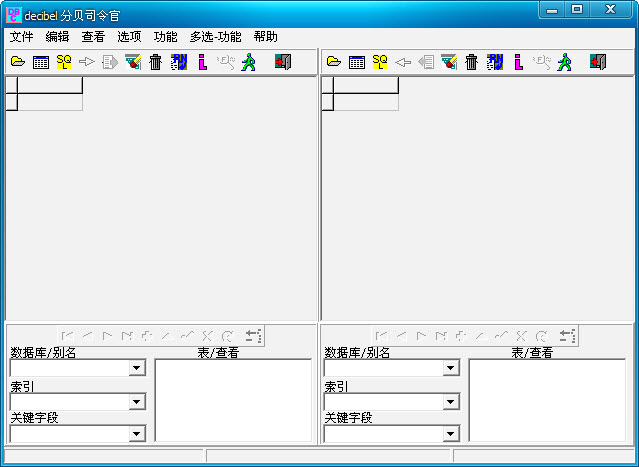The width and height of the screenshot is (639, 467).
Task: Click the magenta info icon in right toolbar
Action: [x=518, y=62]
